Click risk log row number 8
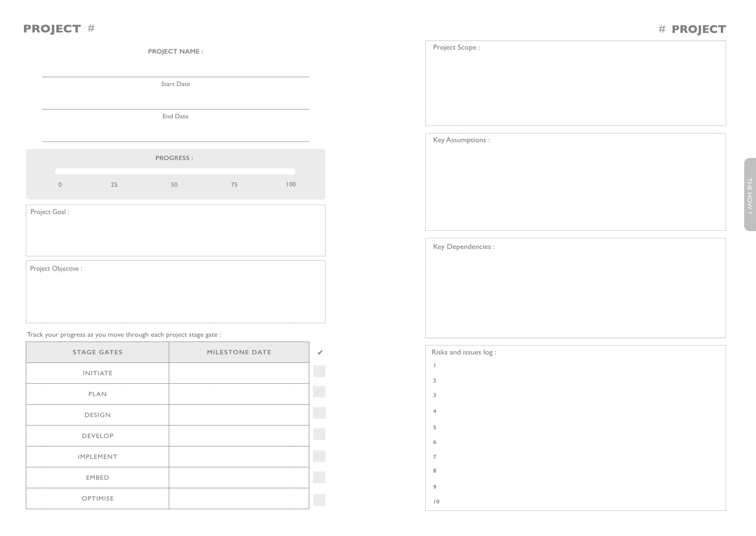 click(x=434, y=471)
